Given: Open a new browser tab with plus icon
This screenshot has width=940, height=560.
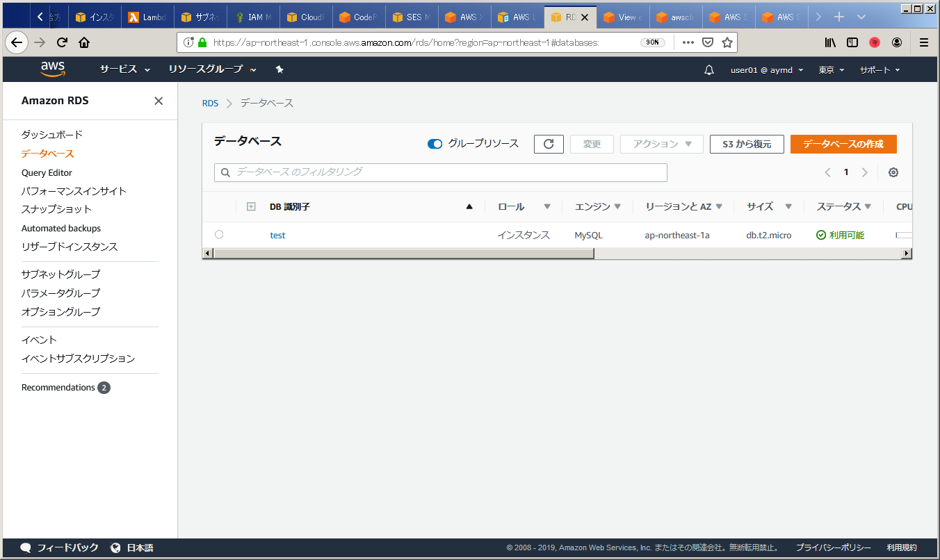Looking at the screenshot, I should 839,17.
